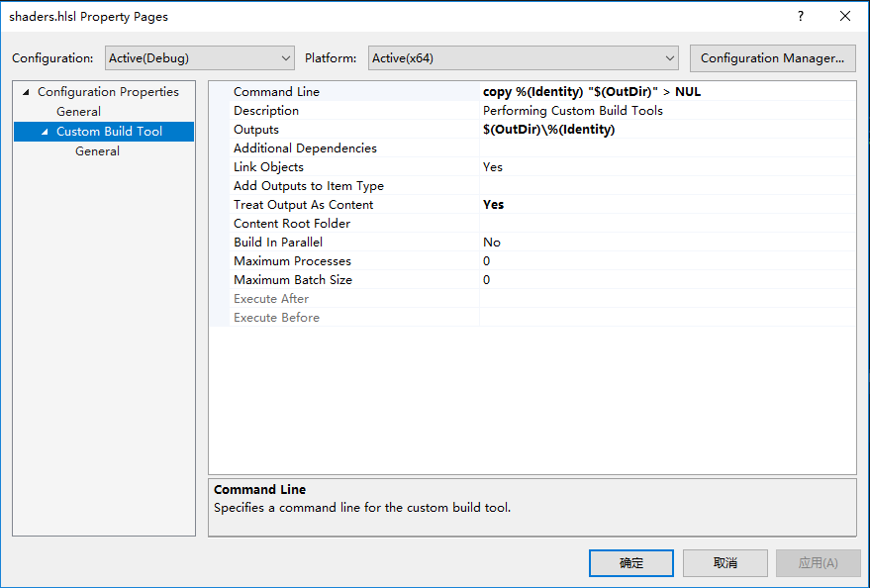The image size is (870, 588).
Task: Open the Configuration dropdown
Action: click(199, 58)
